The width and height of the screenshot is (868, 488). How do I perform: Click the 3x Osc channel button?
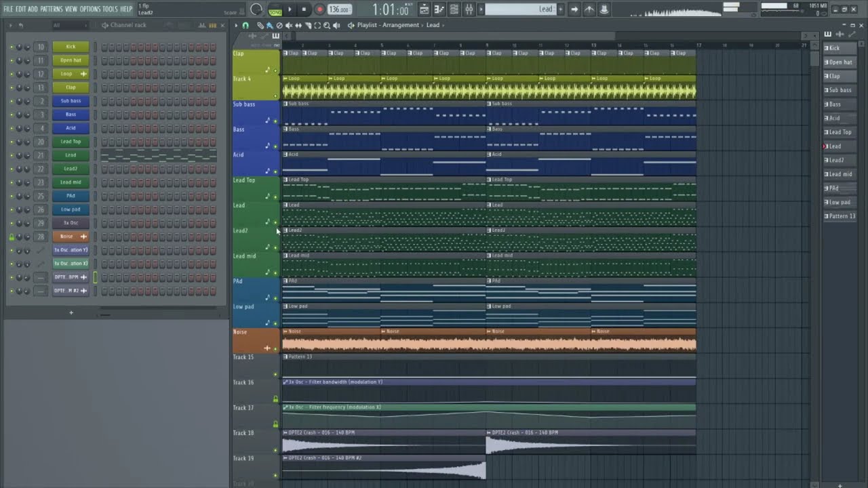click(x=71, y=223)
